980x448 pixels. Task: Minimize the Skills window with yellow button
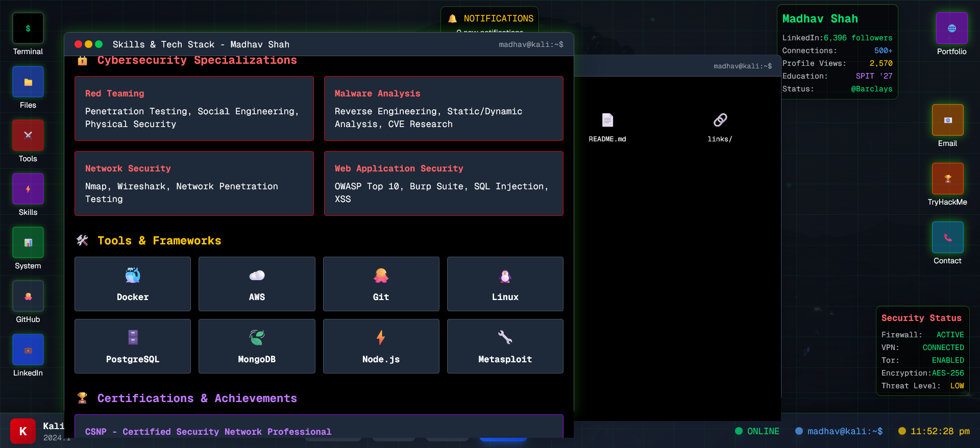88,44
